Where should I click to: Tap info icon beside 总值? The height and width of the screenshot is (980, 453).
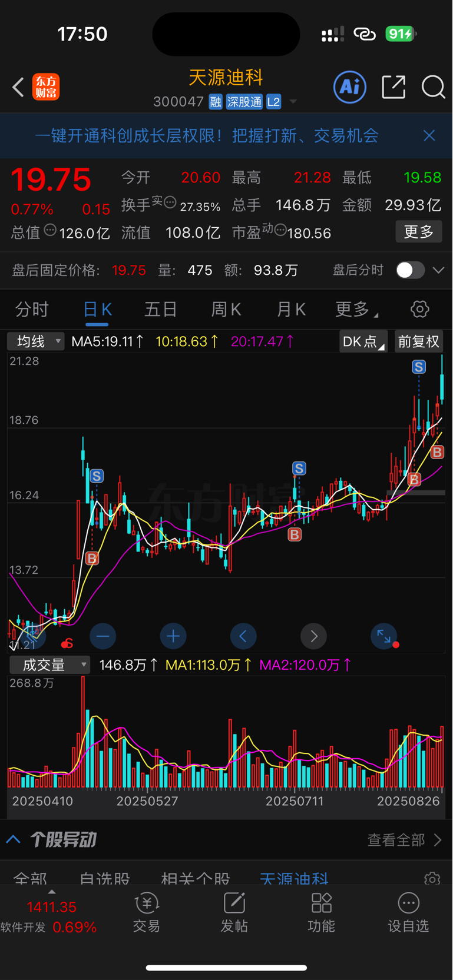point(50,230)
